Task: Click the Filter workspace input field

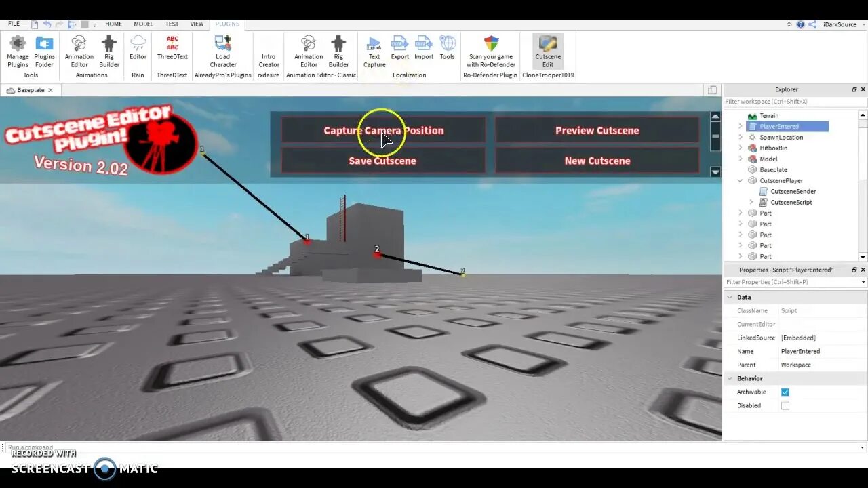Action: click(795, 102)
